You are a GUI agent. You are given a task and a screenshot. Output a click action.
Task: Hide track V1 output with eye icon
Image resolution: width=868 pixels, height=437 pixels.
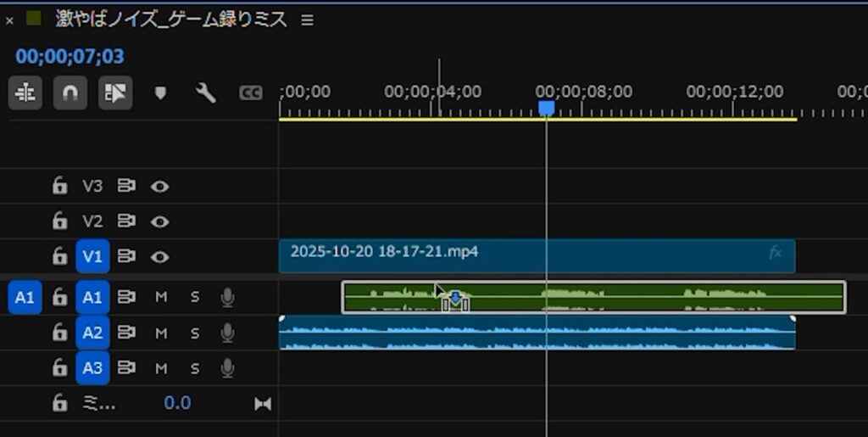pyautogui.click(x=160, y=257)
